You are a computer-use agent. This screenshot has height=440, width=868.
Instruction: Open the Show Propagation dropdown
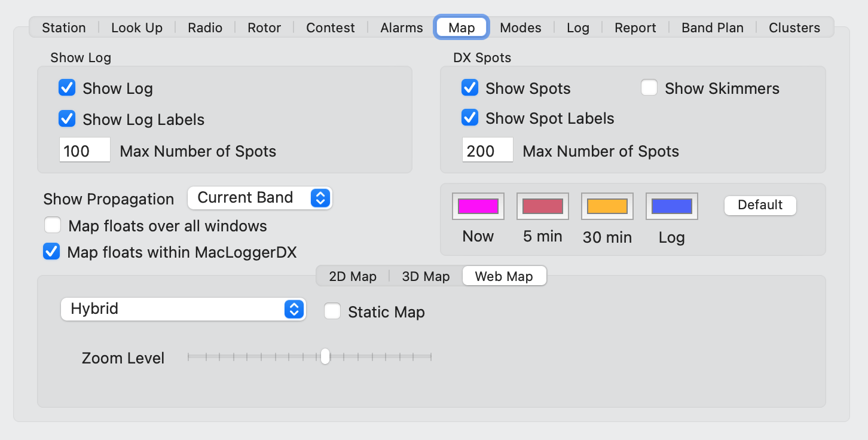(x=260, y=197)
